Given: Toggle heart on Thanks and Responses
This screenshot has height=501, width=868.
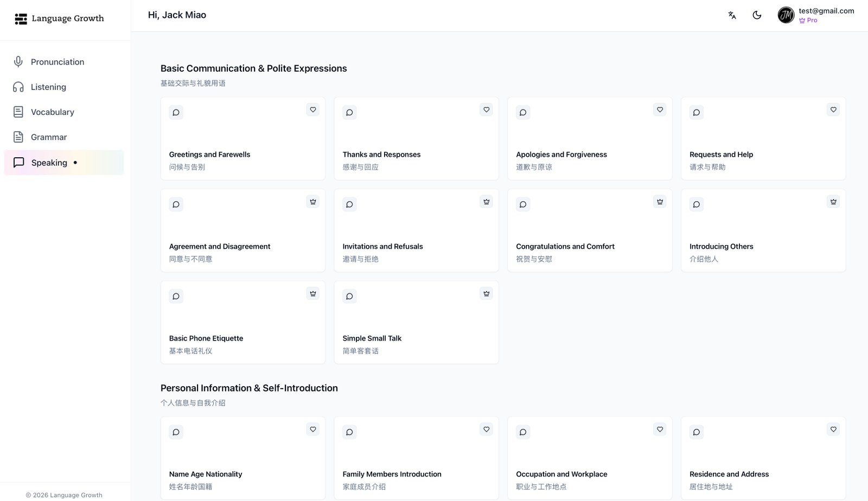Looking at the screenshot, I should (487, 110).
